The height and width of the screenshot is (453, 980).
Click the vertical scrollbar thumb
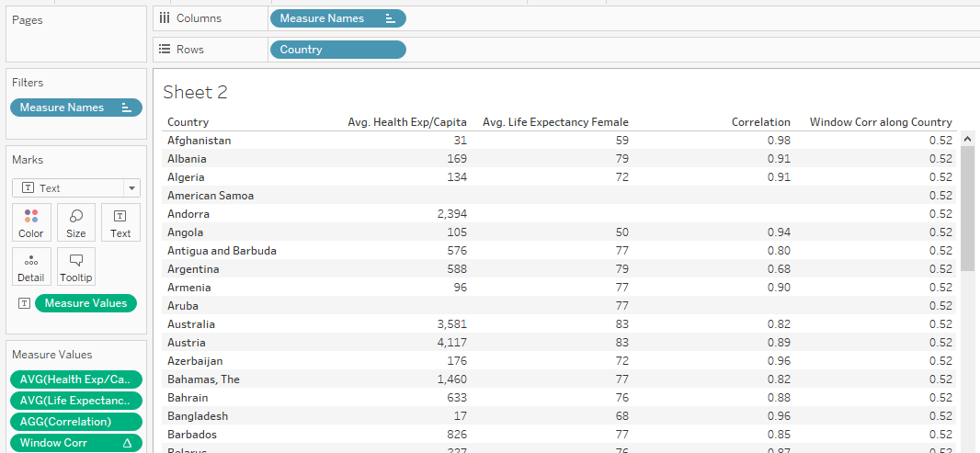967,207
